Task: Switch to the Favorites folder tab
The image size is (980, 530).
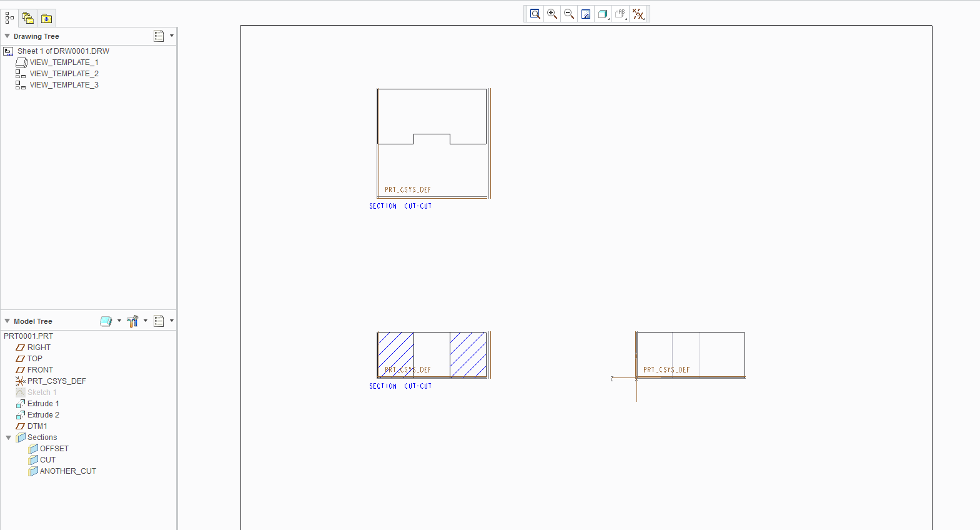Action: point(46,18)
